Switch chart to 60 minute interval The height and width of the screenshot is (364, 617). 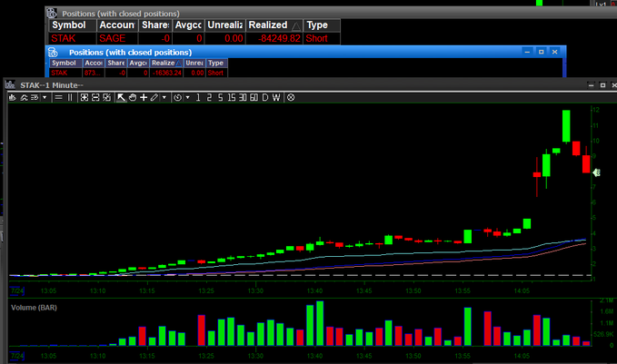click(x=254, y=97)
